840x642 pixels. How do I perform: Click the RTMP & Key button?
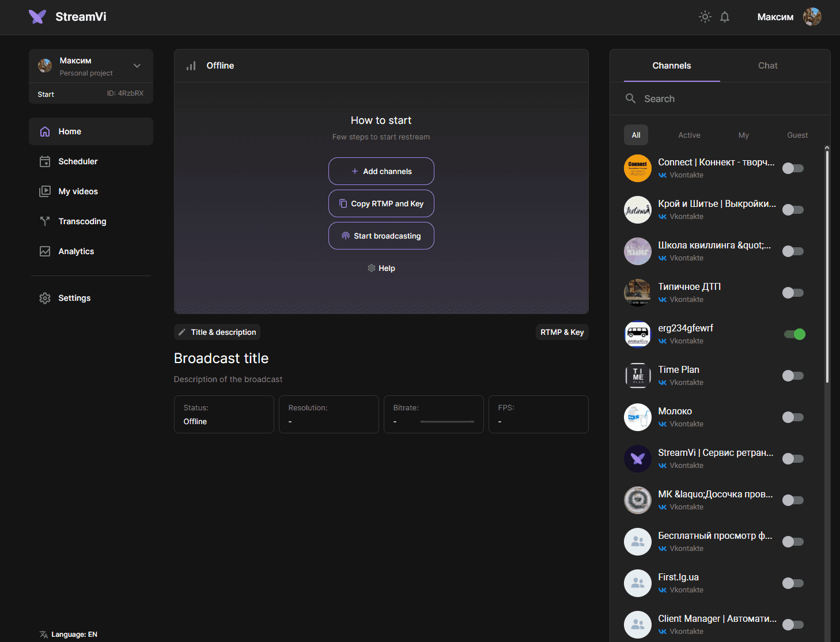coord(562,332)
